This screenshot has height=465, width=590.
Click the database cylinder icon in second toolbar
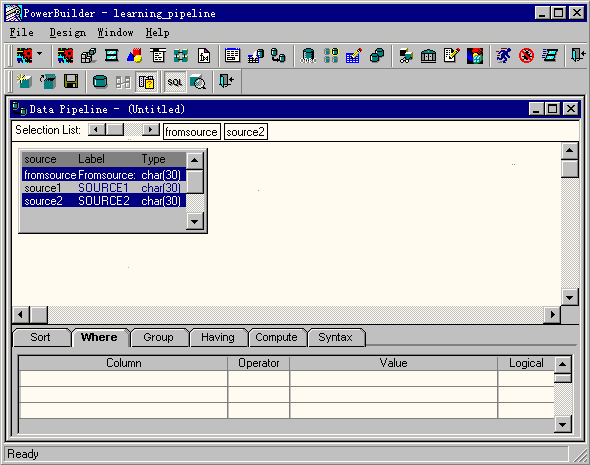(100, 81)
